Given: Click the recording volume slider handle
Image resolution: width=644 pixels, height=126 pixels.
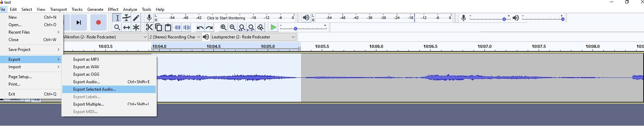Looking at the screenshot, I should (x=504, y=19).
